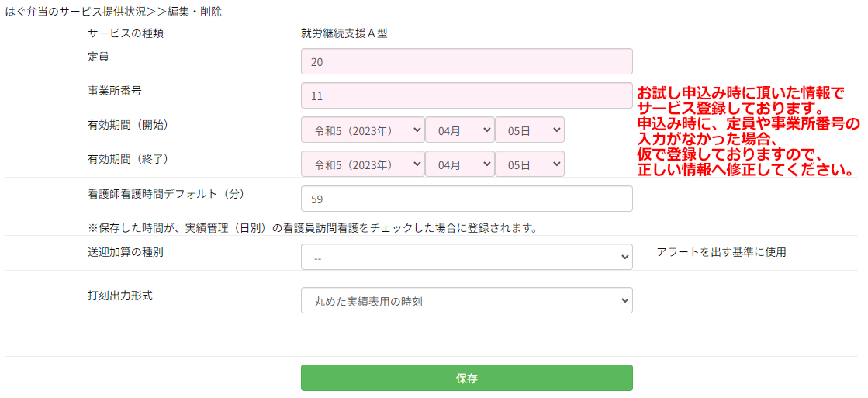Click the red お試し申込み notice text
Viewport: 868px width, 398px height.
pos(748,130)
